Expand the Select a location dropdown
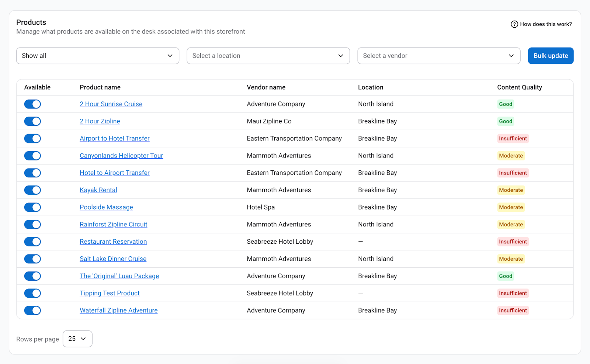This screenshot has width=590, height=364. [x=268, y=56]
